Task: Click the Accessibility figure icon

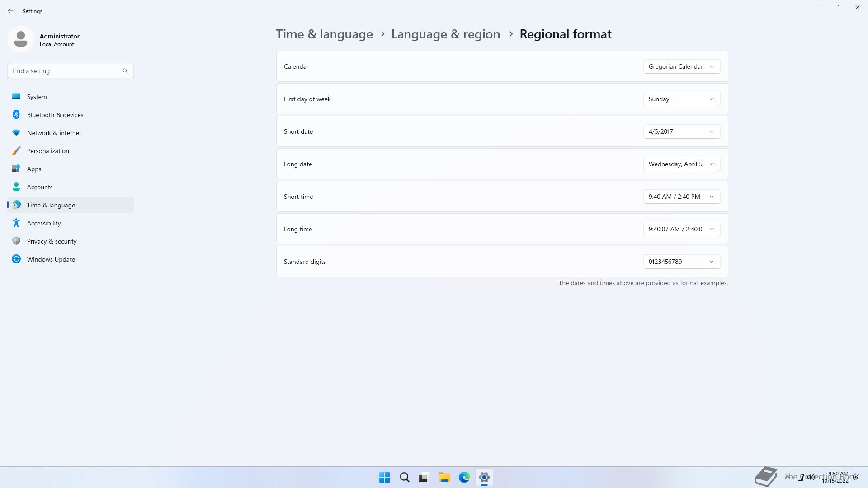Action: (16, 223)
